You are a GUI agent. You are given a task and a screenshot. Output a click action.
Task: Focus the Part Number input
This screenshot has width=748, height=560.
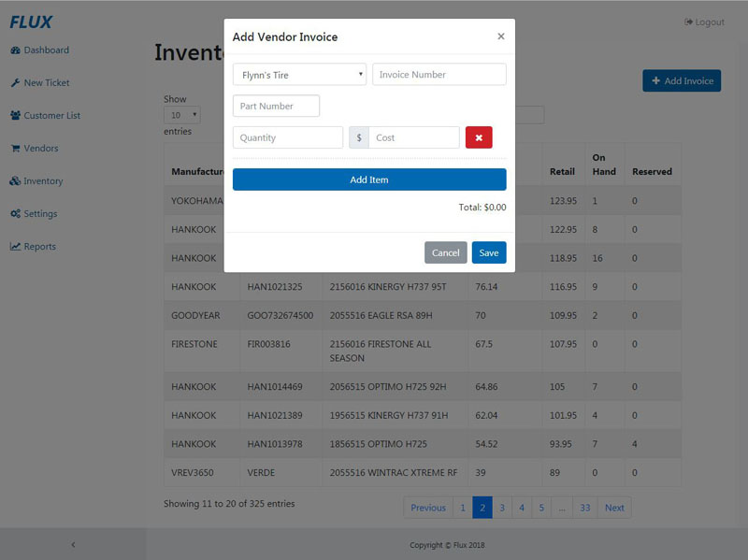276,107
